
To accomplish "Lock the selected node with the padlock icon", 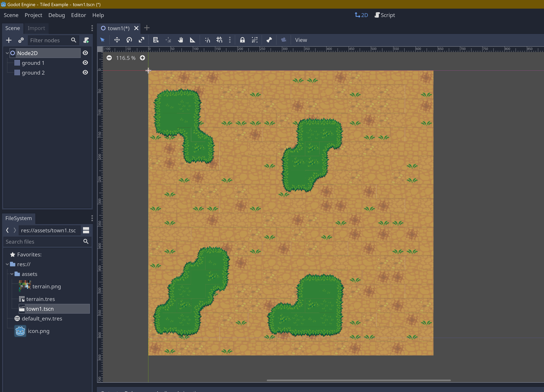I will pos(242,40).
